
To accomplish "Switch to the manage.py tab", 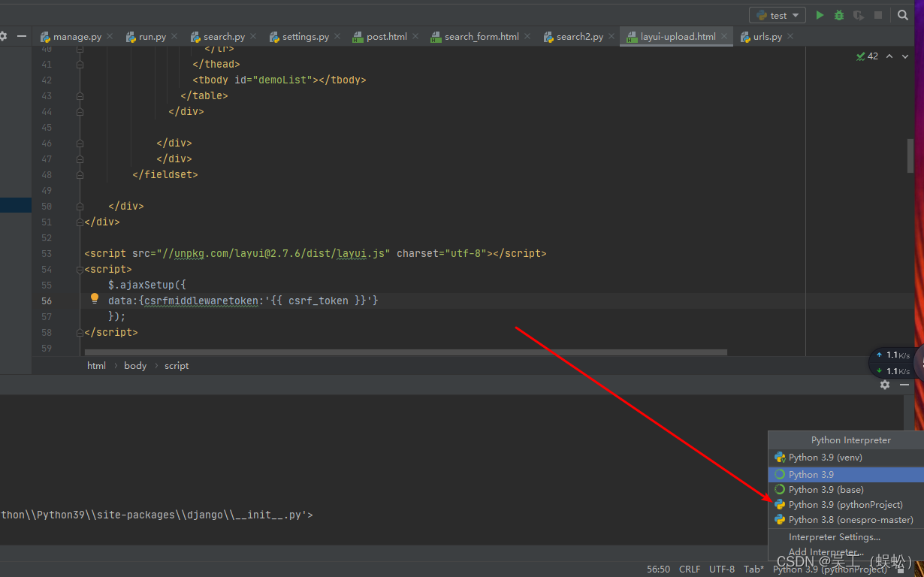I will pos(77,36).
